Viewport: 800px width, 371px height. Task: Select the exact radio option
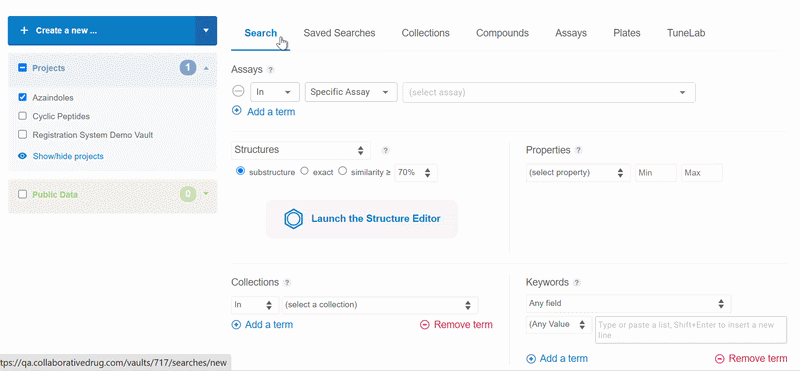305,171
